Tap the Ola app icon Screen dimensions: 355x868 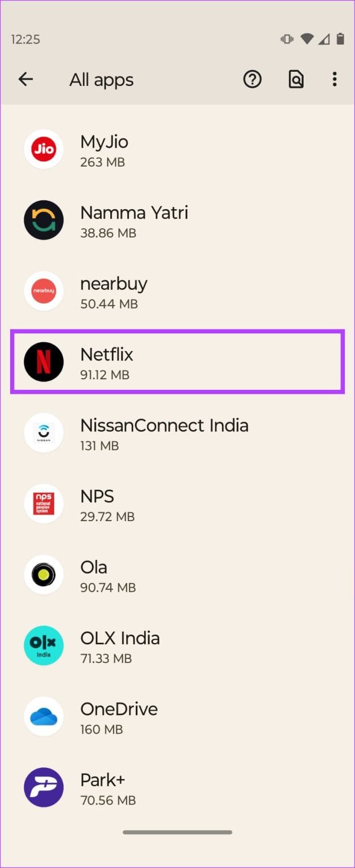(44, 574)
